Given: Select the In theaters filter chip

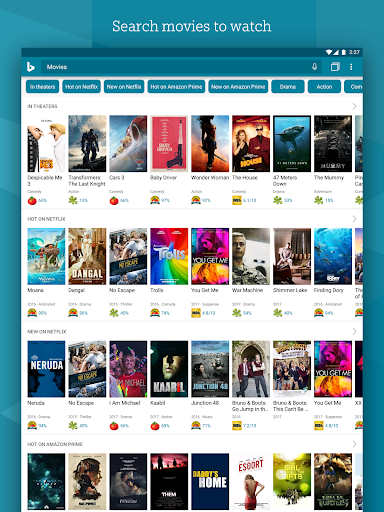Looking at the screenshot, I should click(42, 87).
